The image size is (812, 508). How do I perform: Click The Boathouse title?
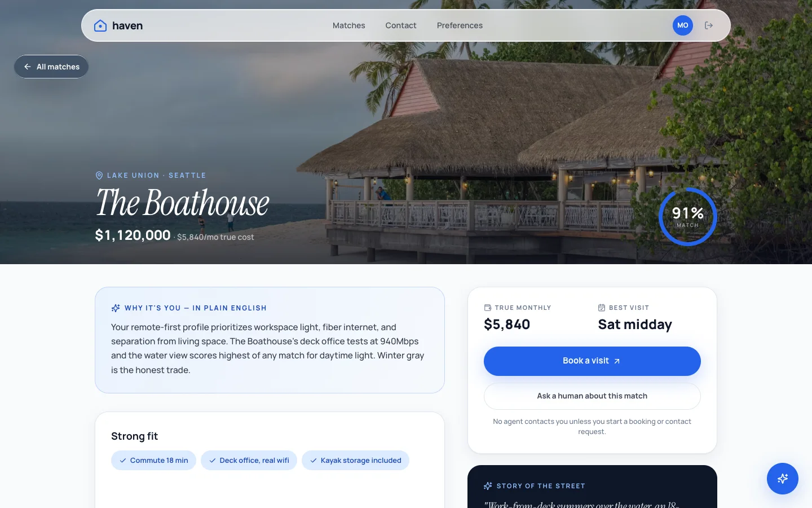pyautogui.click(x=182, y=203)
